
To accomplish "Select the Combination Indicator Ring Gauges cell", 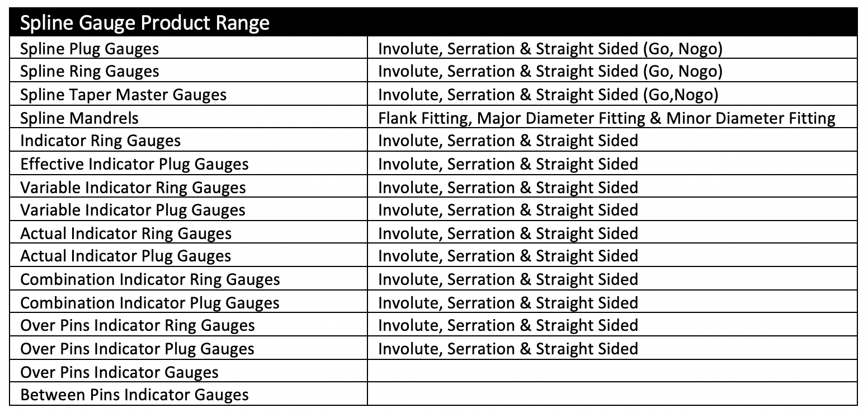I will [188, 279].
